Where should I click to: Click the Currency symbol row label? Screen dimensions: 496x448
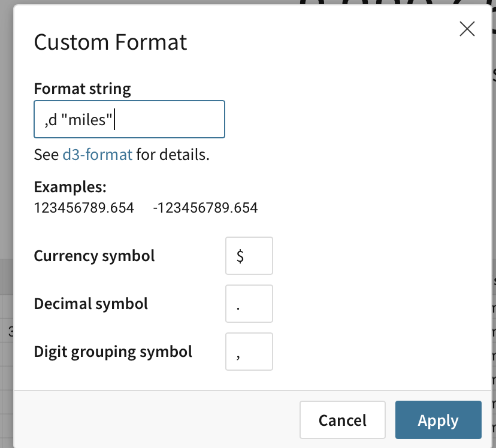94,256
